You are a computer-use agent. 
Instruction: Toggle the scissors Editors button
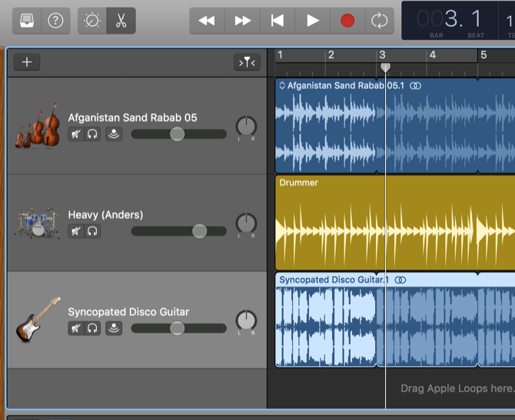(x=121, y=21)
